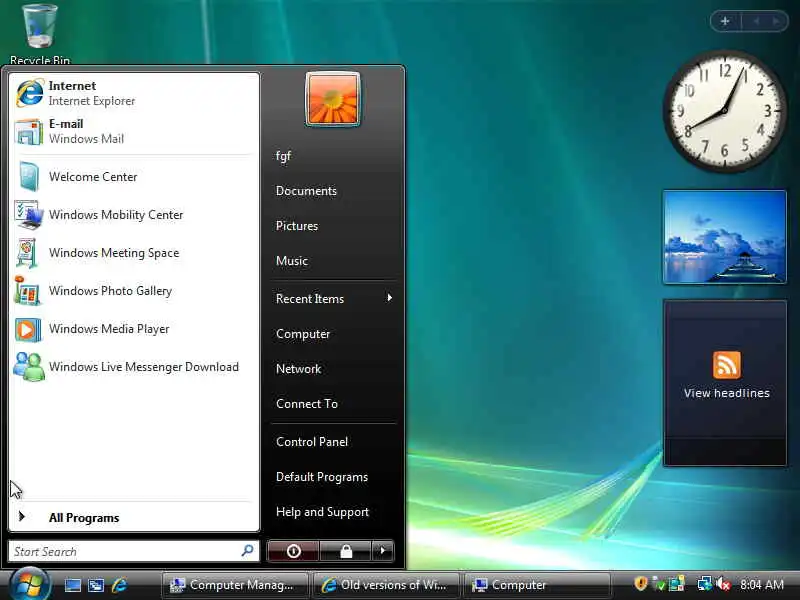Click the network status tray icon
The height and width of the screenshot is (600, 800).
704,584
